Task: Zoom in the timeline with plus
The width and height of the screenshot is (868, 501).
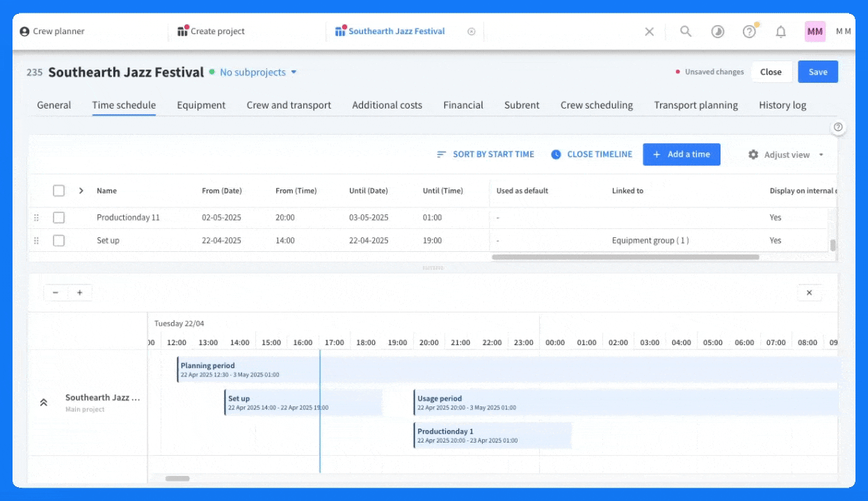Action: 80,293
